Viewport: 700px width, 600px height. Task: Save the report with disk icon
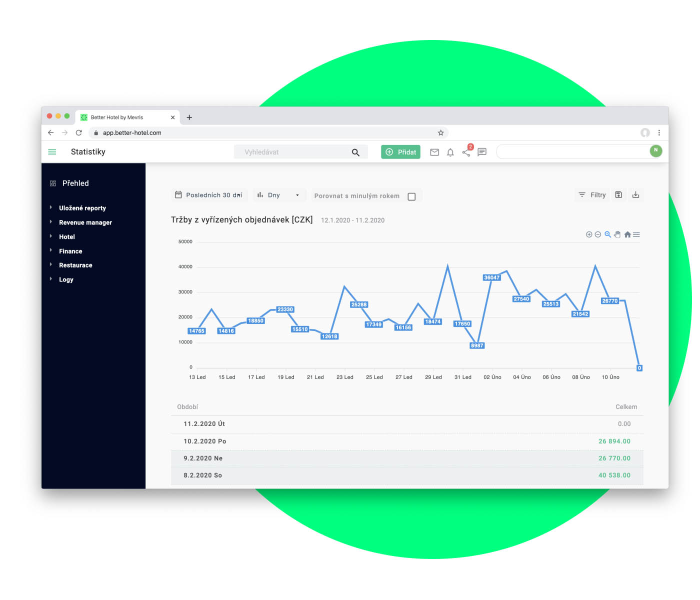[x=618, y=195]
